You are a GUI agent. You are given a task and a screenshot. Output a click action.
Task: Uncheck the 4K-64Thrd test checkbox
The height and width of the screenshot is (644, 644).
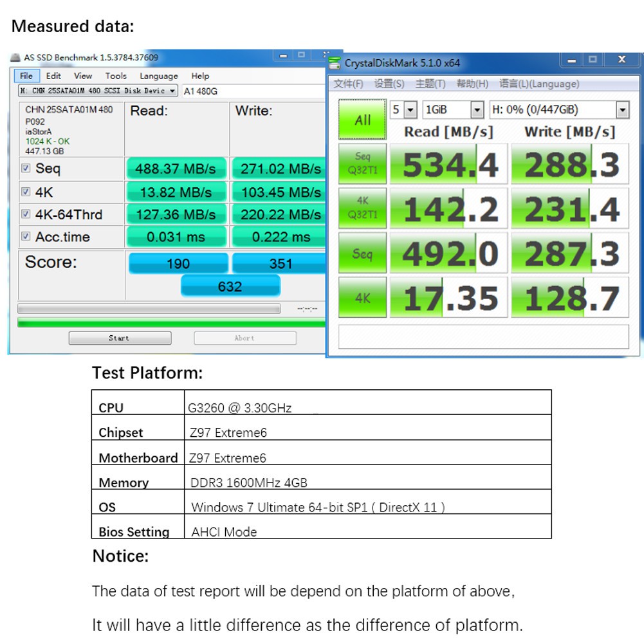(26, 214)
